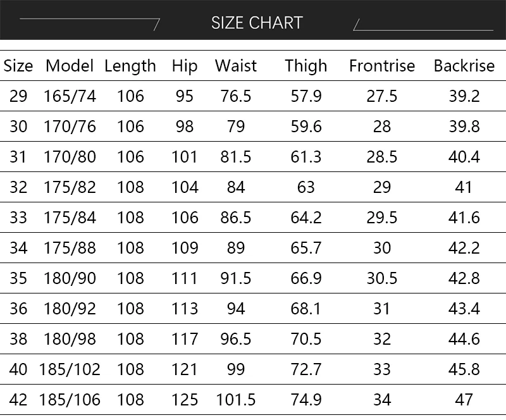Click model 175/88 cell

click(70, 248)
